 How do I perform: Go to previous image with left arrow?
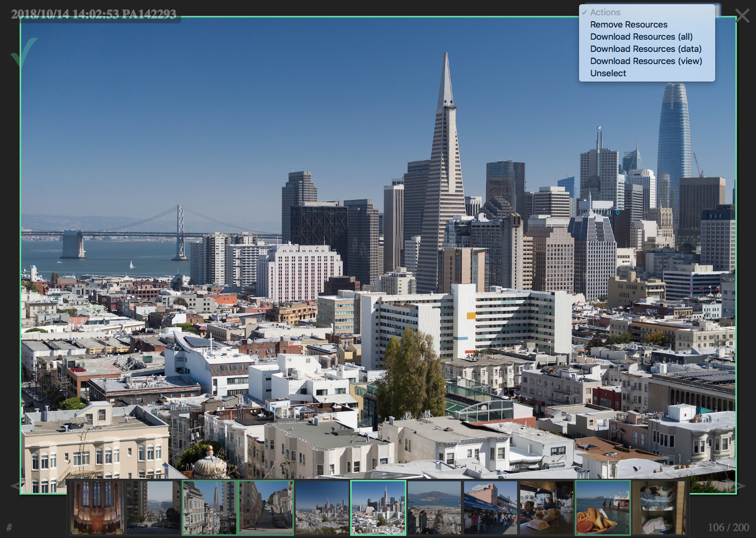15,485
